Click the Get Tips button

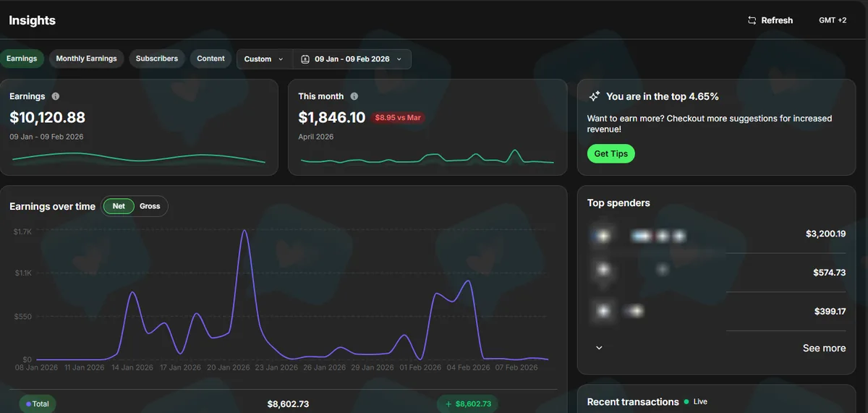pyautogui.click(x=610, y=153)
